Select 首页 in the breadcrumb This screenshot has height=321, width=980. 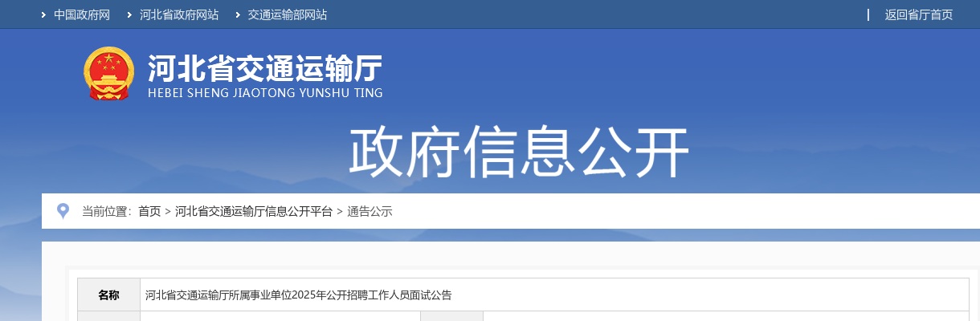tap(149, 212)
